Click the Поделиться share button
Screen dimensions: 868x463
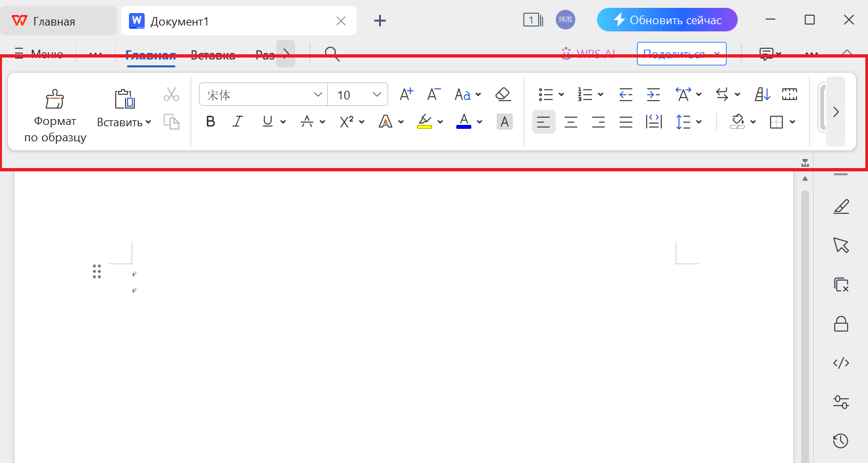(681, 54)
